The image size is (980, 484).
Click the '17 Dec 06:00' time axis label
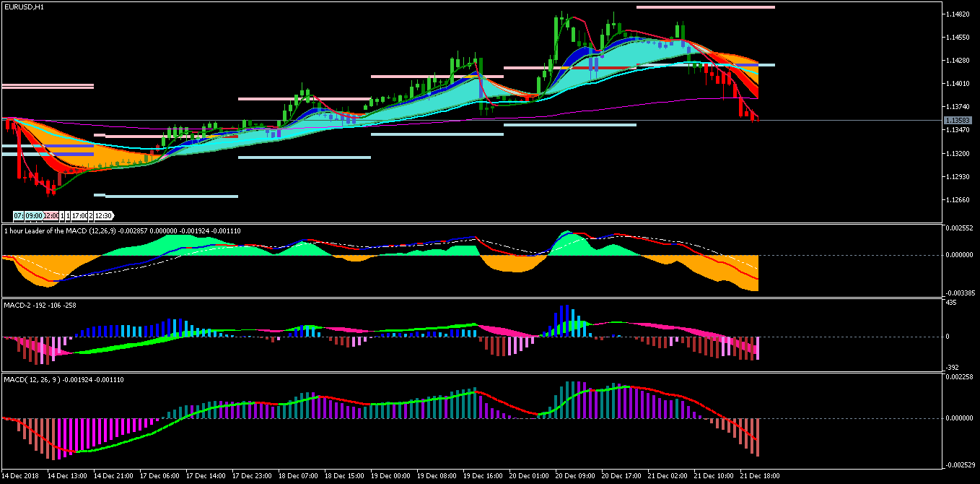159,477
